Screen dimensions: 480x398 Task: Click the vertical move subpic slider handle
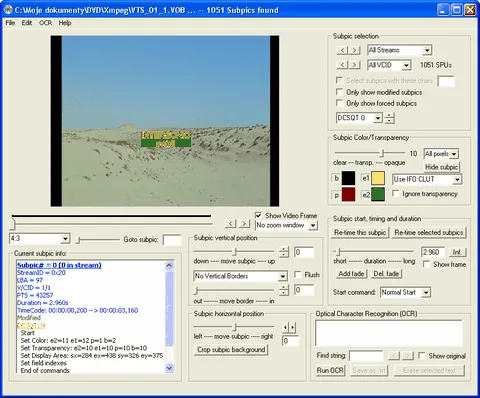[x=235, y=251]
